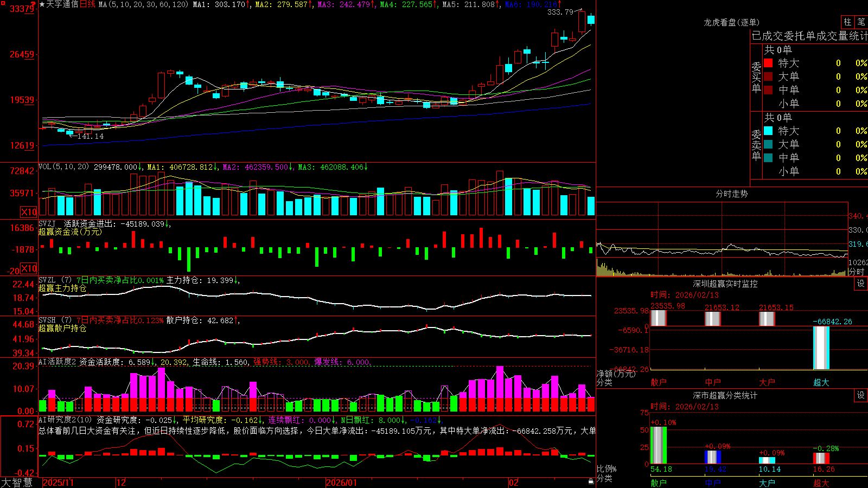Click the AI研究度2(10) indicator label
This screenshot has width=868, height=488.
[x=65, y=420]
